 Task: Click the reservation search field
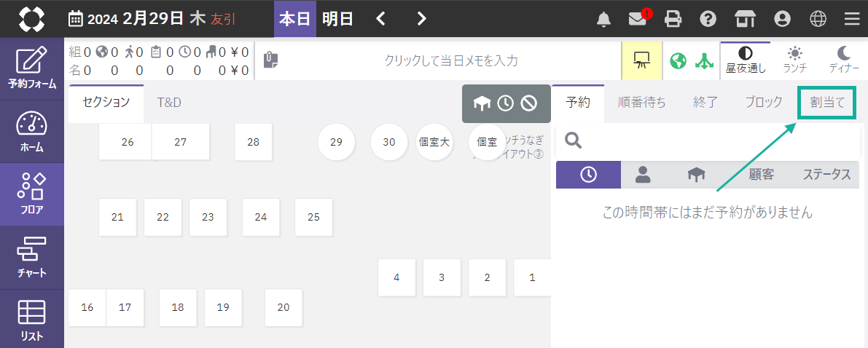point(707,141)
